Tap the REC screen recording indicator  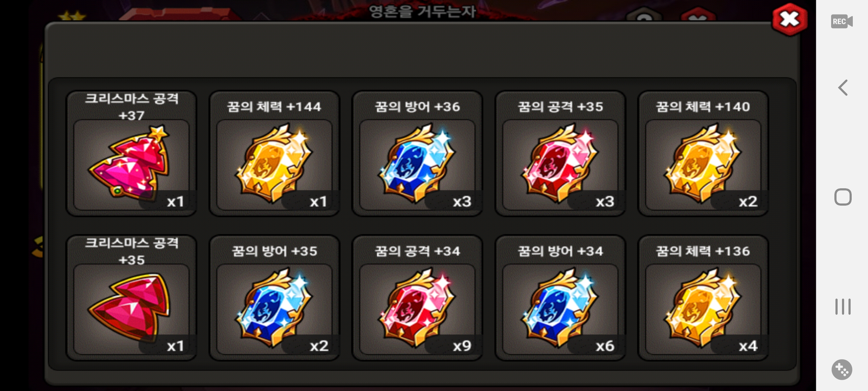(x=842, y=21)
